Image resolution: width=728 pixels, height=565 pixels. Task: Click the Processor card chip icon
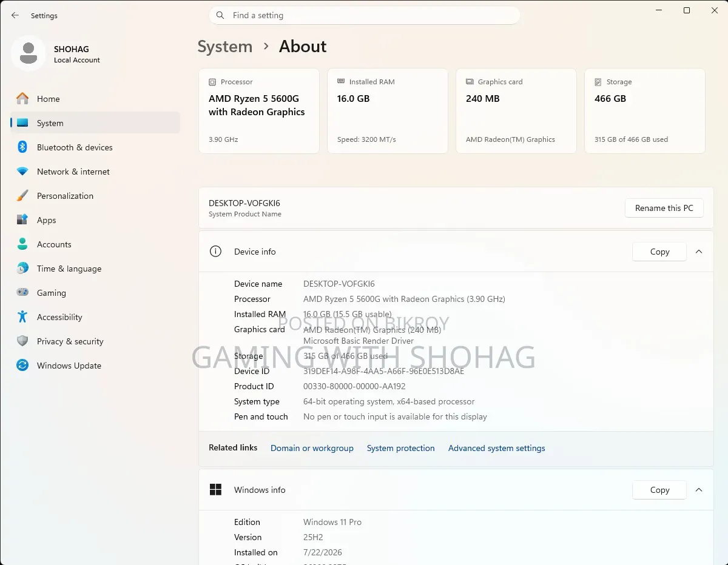(212, 82)
